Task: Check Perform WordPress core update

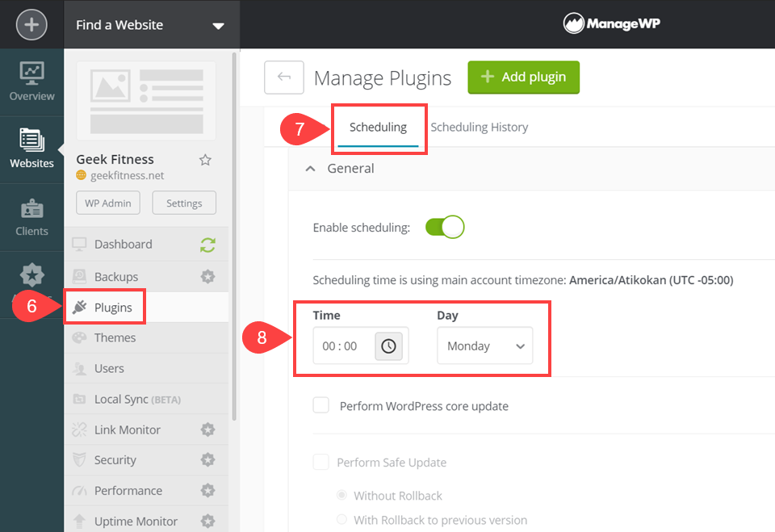Action: coord(320,406)
